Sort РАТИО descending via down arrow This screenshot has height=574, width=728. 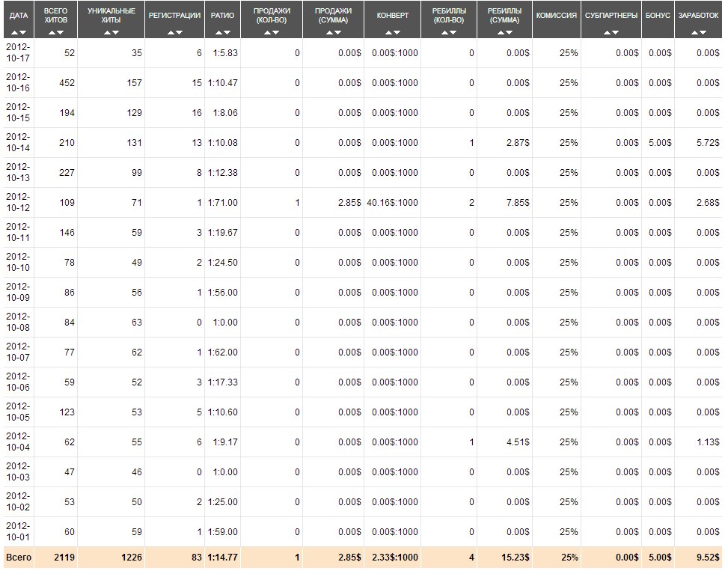tap(227, 33)
